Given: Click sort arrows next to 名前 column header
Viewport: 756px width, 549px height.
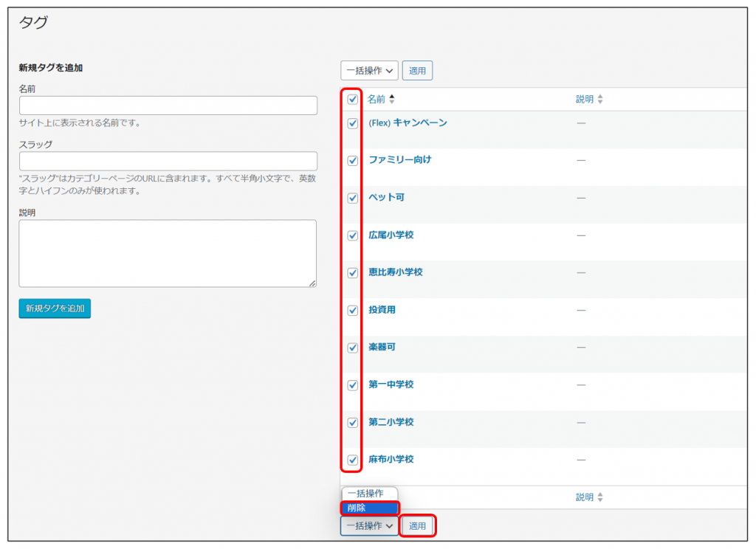Looking at the screenshot, I should (x=392, y=99).
